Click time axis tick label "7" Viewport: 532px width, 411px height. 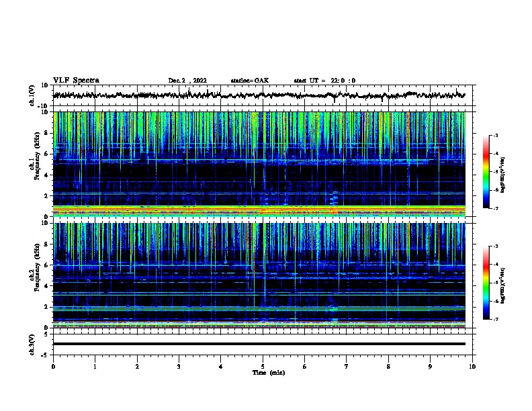pyautogui.click(x=347, y=366)
